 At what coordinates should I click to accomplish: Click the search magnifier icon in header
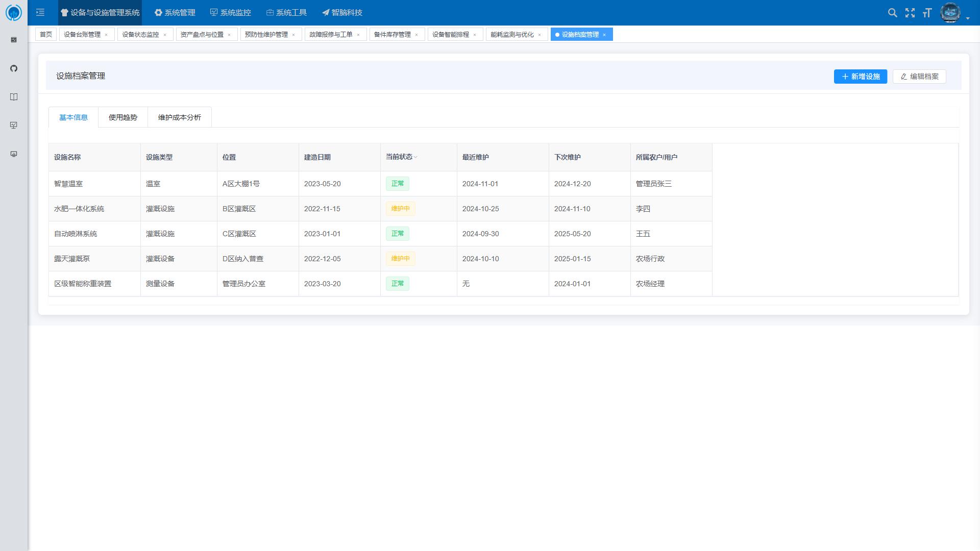892,13
